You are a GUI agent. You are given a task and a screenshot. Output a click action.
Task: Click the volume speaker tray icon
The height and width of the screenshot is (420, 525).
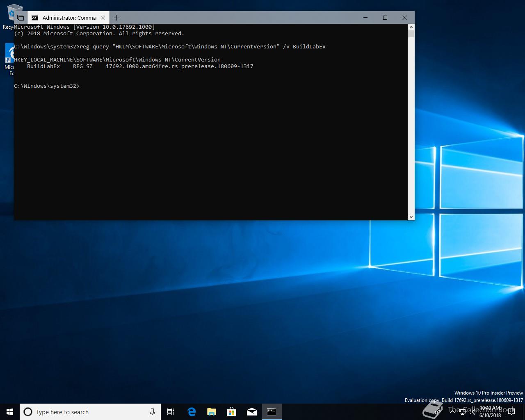pyautogui.click(x=472, y=412)
